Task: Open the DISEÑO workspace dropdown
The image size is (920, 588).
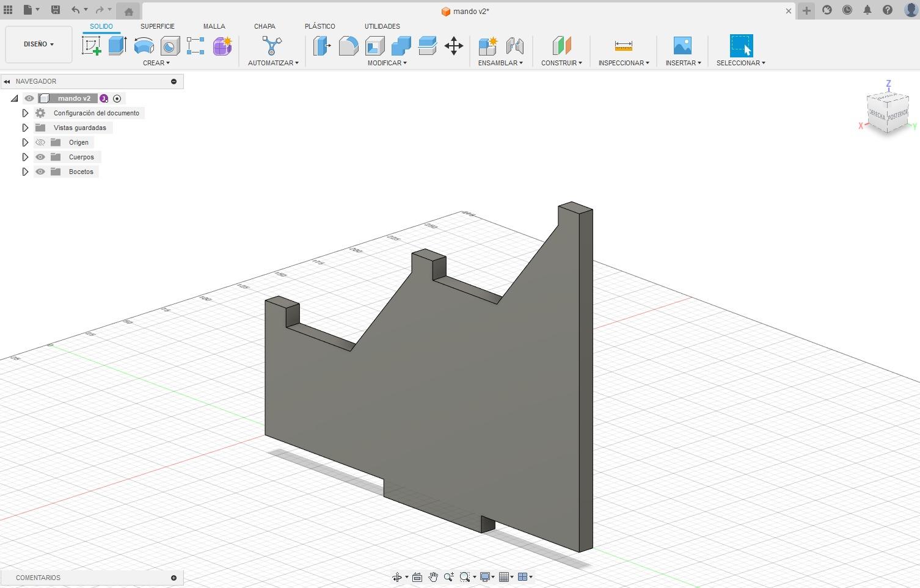Action: (x=38, y=44)
